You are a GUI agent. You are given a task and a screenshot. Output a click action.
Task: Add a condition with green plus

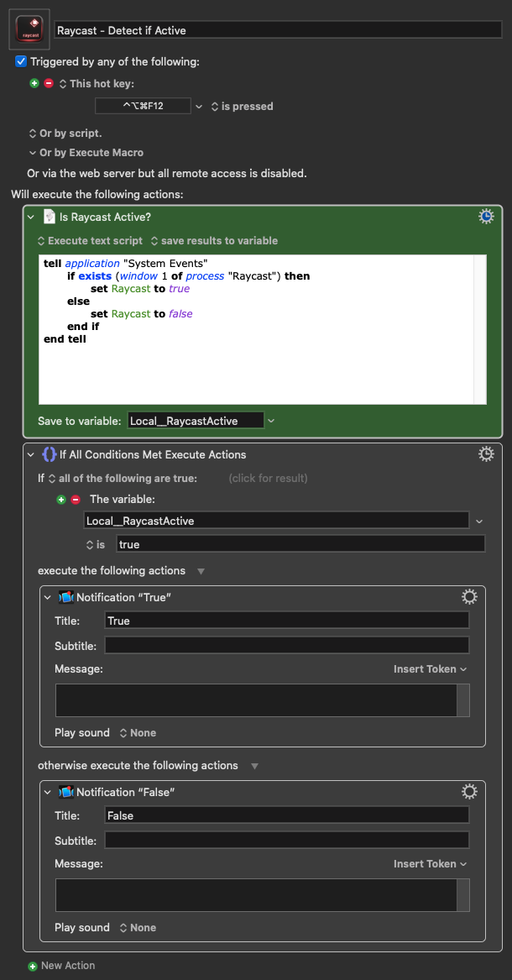click(61, 500)
